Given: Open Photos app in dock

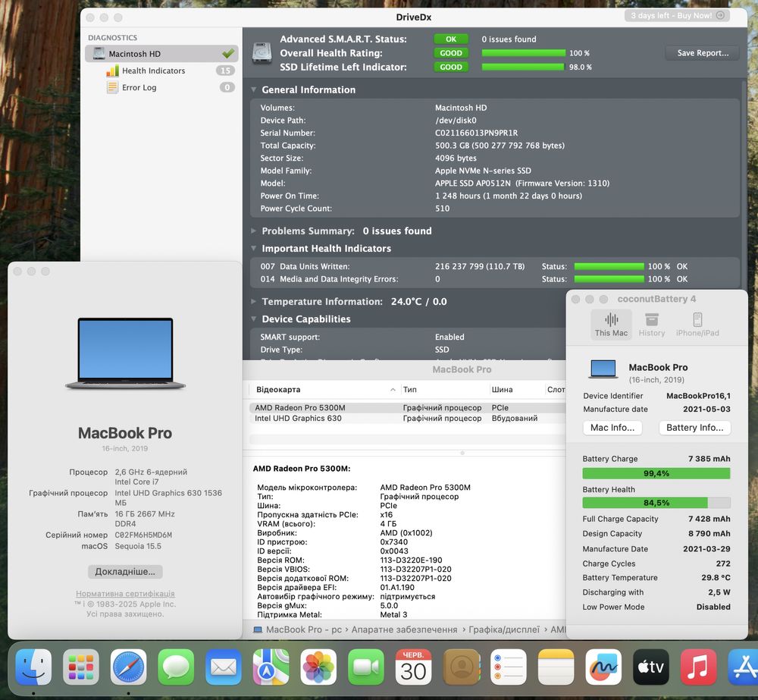Looking at the screenshot, I should pyautogui.click(x=318, y=667).
